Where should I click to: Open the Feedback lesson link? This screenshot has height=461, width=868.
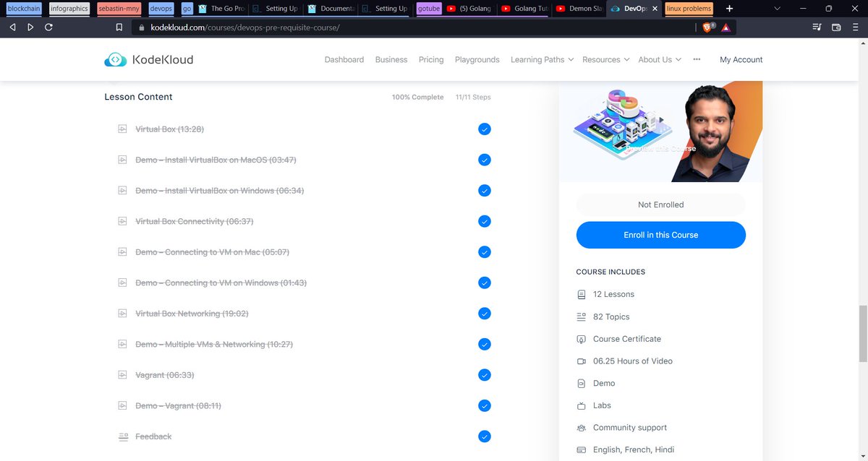[x=153, y=436]
